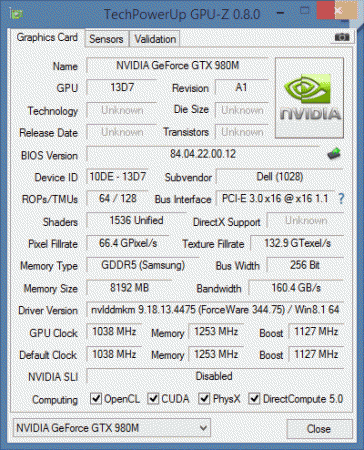
Task: Click the Default Clock row Memory 1253 MHz
Action: point(216,354)
